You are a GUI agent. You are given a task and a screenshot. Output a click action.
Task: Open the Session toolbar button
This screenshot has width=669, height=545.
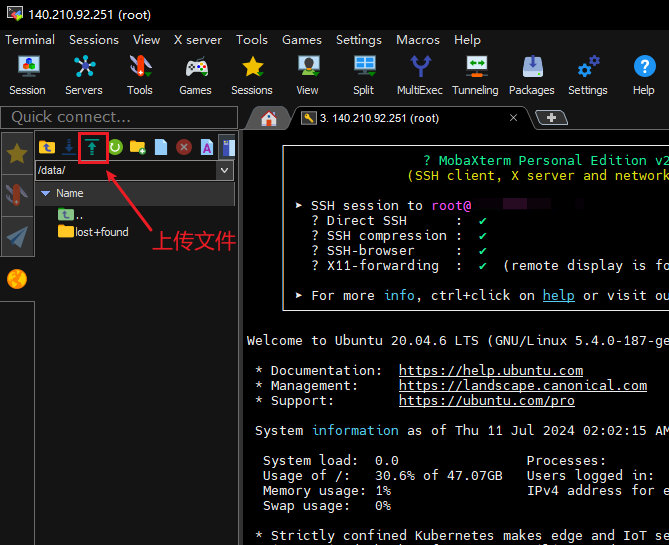coord(28,75)
